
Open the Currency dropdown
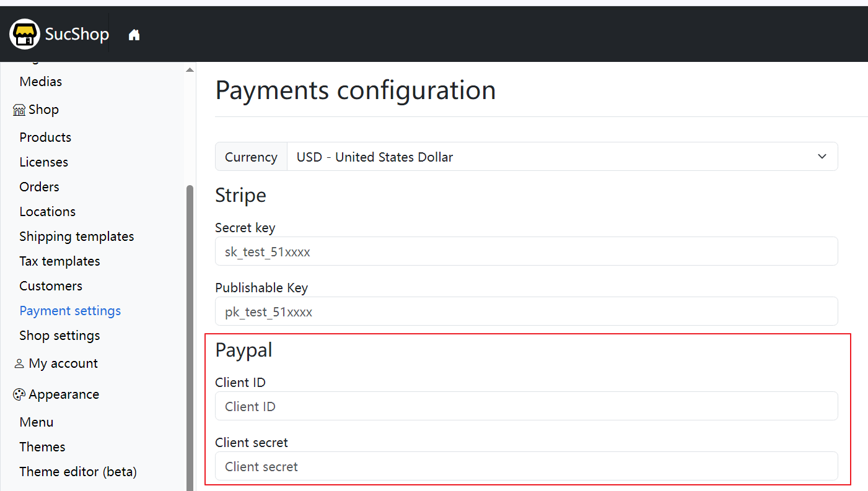pos(561,157)
